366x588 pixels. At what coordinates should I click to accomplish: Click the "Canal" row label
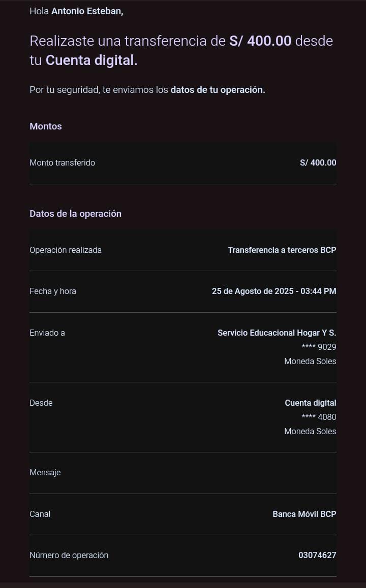pos(40,514)
